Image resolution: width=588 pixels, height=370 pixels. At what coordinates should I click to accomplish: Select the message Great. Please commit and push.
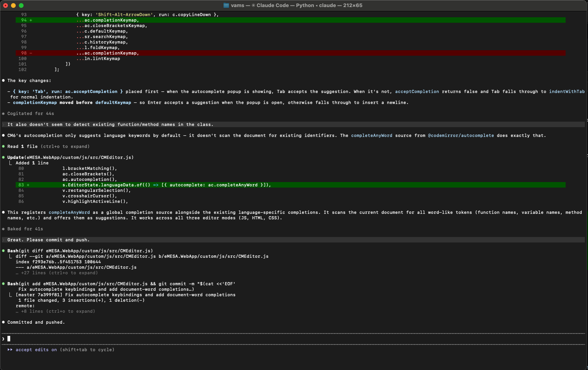(48, 240)
